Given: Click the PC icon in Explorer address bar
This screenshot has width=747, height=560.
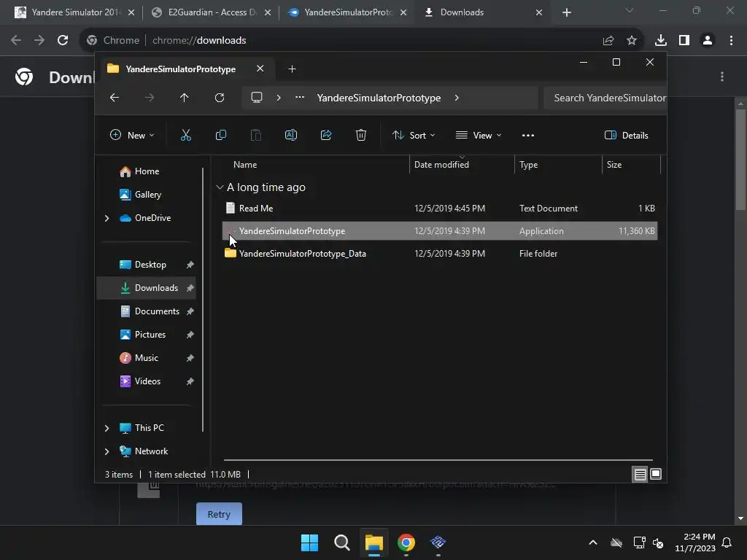Looking at the screenshot, I should click(x=257, y=98).
